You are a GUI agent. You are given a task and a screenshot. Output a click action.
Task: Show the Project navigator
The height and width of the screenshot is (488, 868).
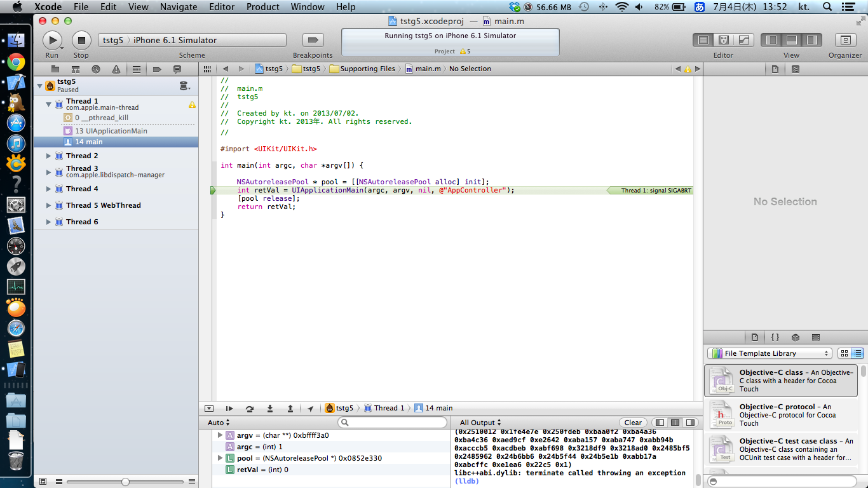tap(55, 69)
